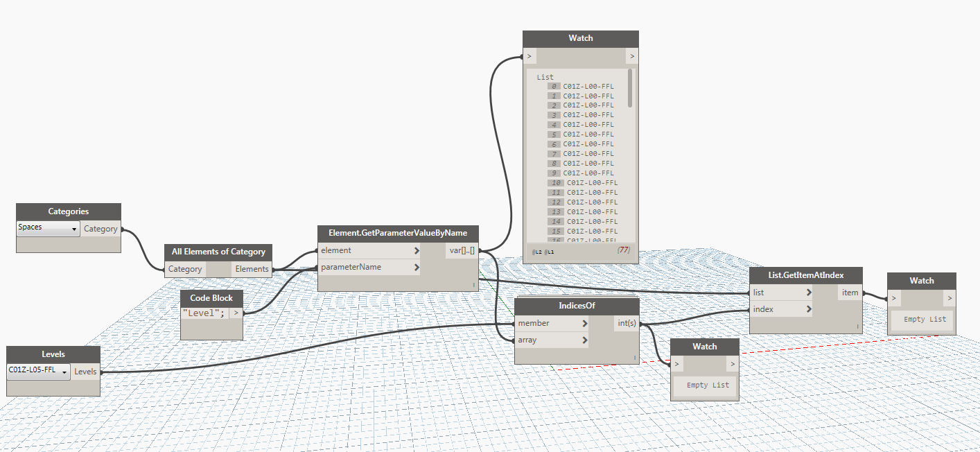
Task: Select index 7 row in Watch list
Action: [x=580, y=154]
